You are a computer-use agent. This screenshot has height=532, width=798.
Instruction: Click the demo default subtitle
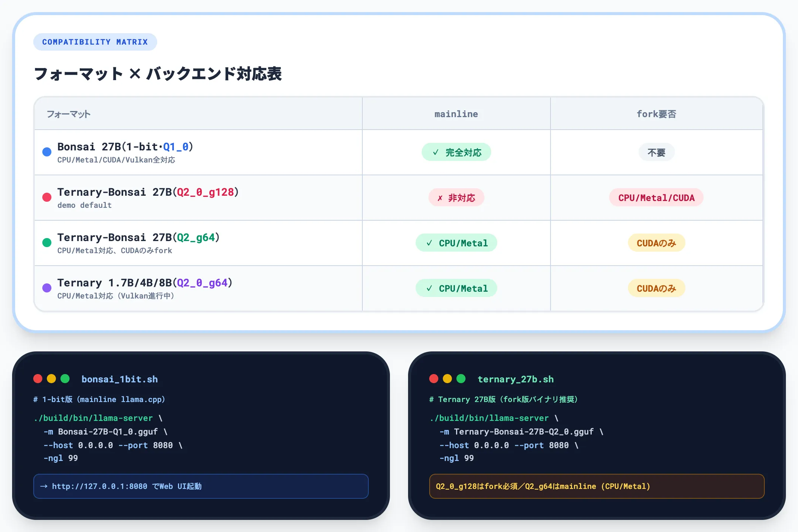[85, 205]
